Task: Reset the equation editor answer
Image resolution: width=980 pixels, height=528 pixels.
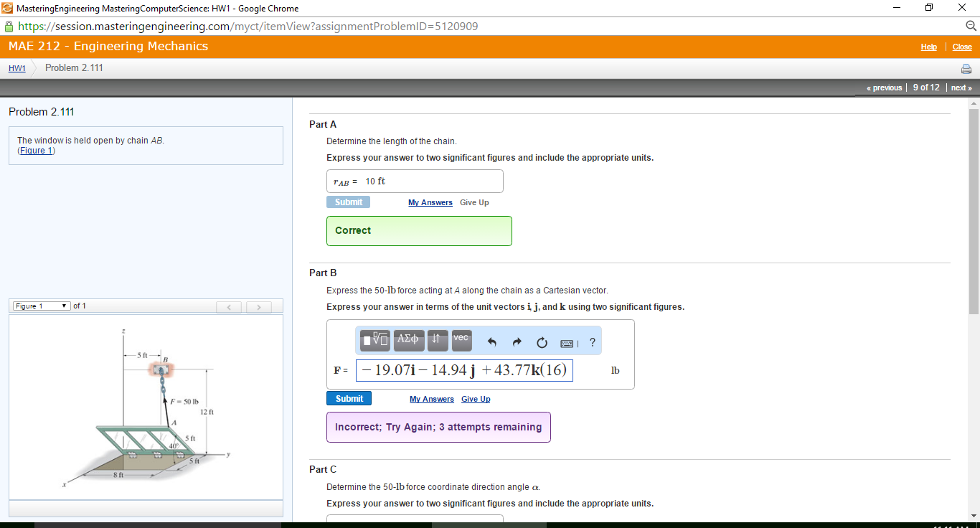Action: 542,342
